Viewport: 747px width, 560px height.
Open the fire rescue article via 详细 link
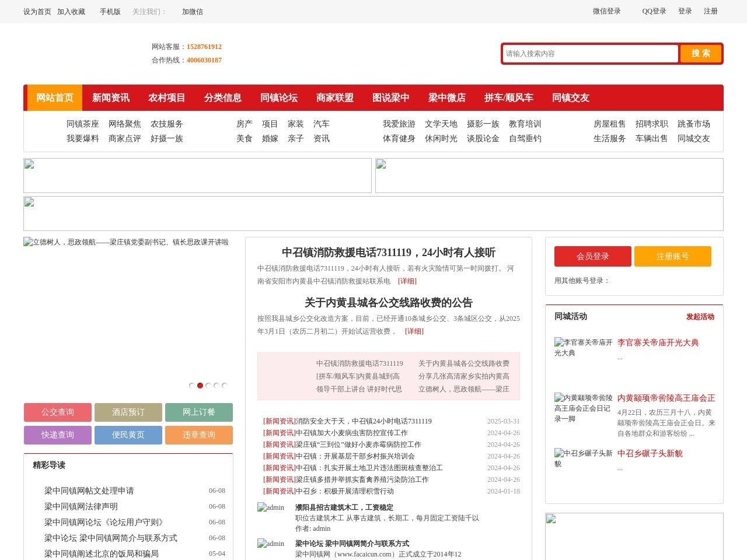[407, 281]
